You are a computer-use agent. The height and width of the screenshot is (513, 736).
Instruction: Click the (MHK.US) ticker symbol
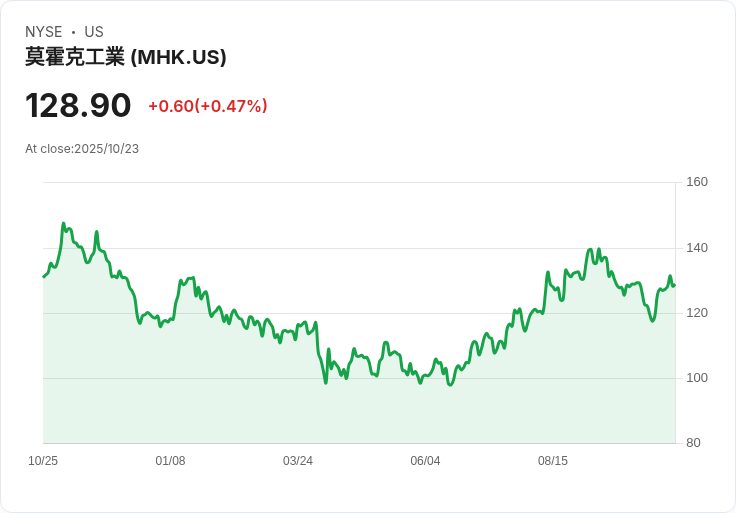pos(179,57)
